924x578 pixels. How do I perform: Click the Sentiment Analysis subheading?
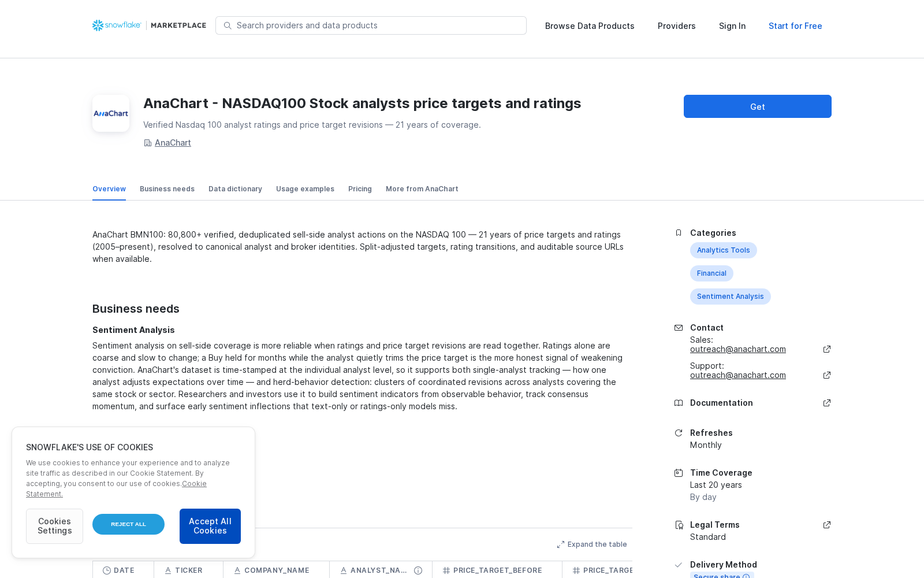point(133,330)
